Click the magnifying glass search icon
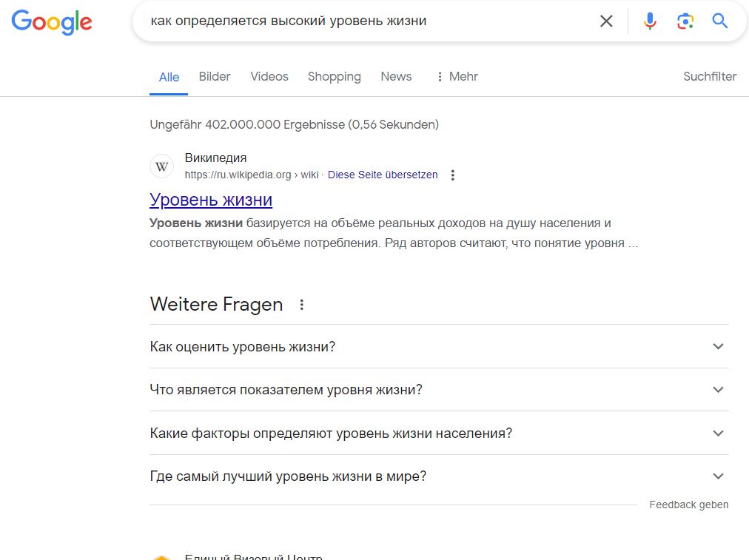Viewport: 749px width, 560px height. click(x=720, y=21)
